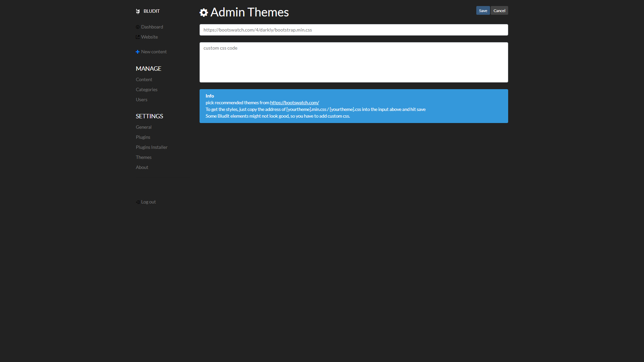Open the Plugins page
644x362 pixels.
[143, 137]
